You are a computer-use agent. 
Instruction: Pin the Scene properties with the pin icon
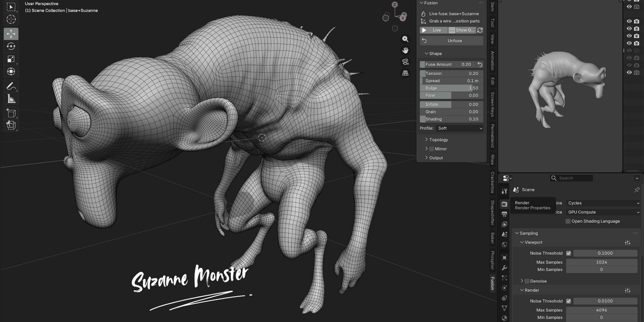[637, 189]
